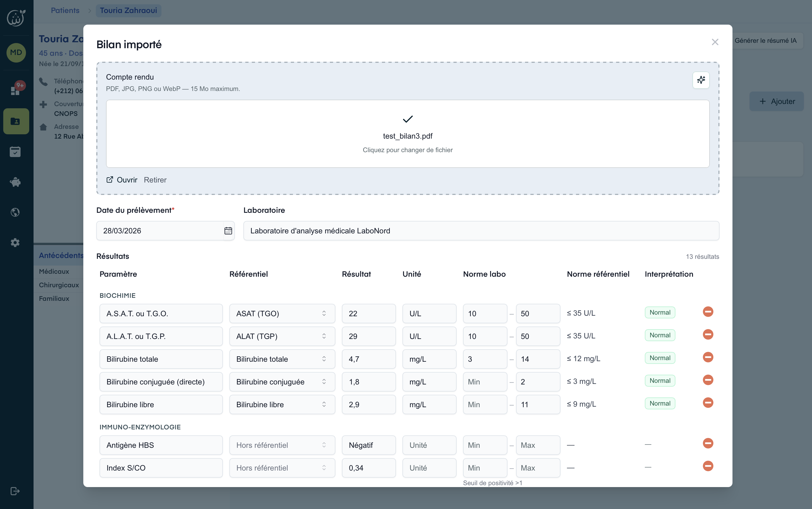Open Hors référentiel dropdown for Index S/CO
This screenshot has height=509, width=812.
[x=282, y=468]
